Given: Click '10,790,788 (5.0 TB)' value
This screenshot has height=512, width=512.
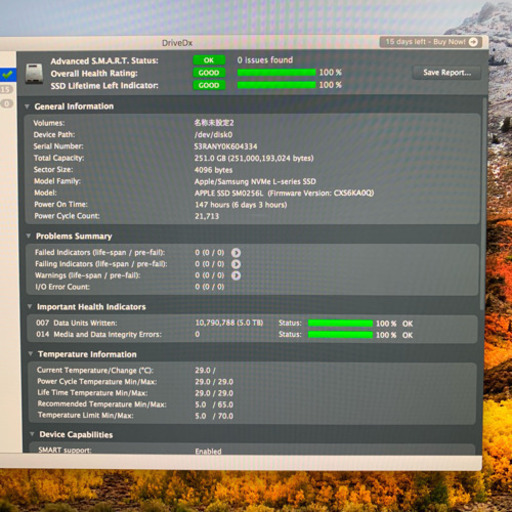Looking at the screenshot, I should coord(229,323).
